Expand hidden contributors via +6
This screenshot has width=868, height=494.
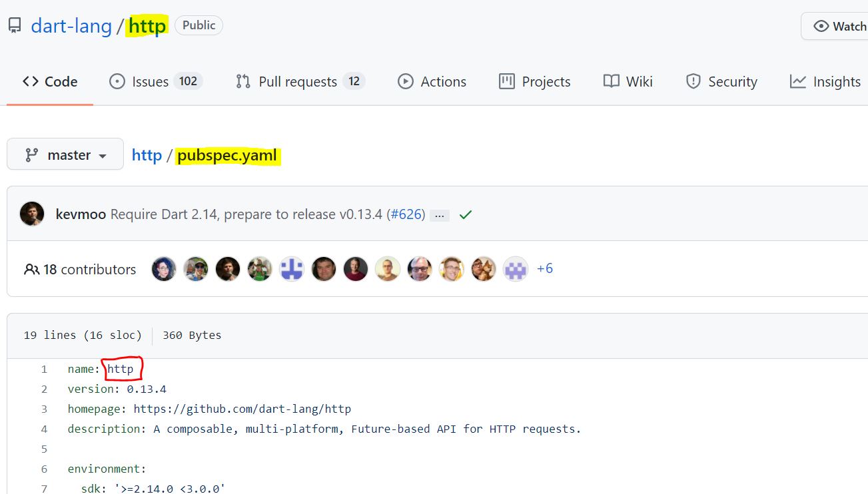[544, 268]
